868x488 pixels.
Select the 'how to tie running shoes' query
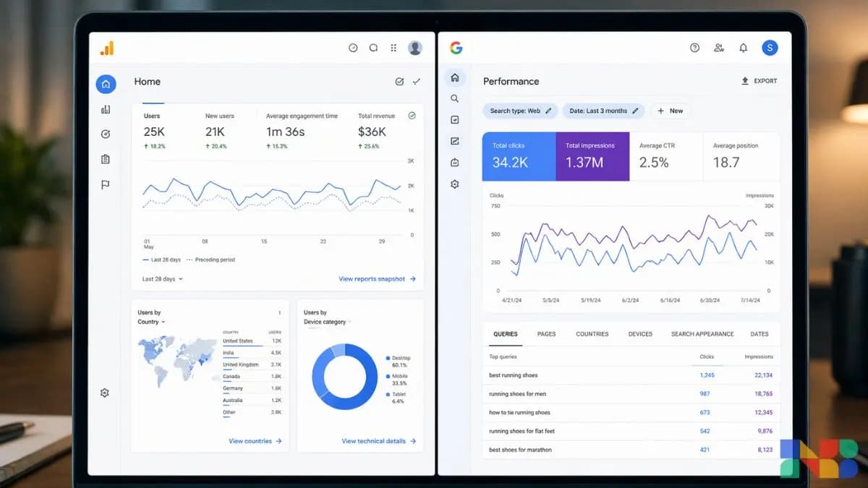point(631,413)
